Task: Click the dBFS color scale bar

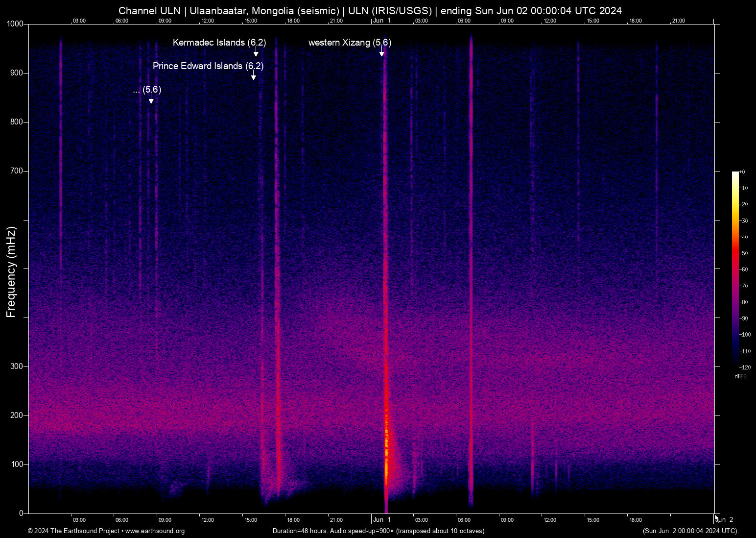Action: 735,269
